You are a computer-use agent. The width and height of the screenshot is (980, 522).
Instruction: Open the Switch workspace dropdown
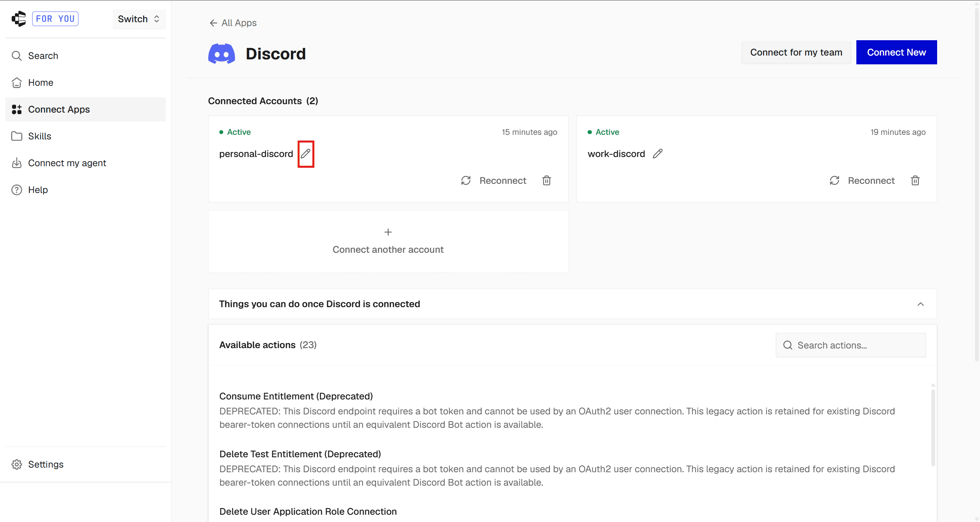click(x=139, y=19)
